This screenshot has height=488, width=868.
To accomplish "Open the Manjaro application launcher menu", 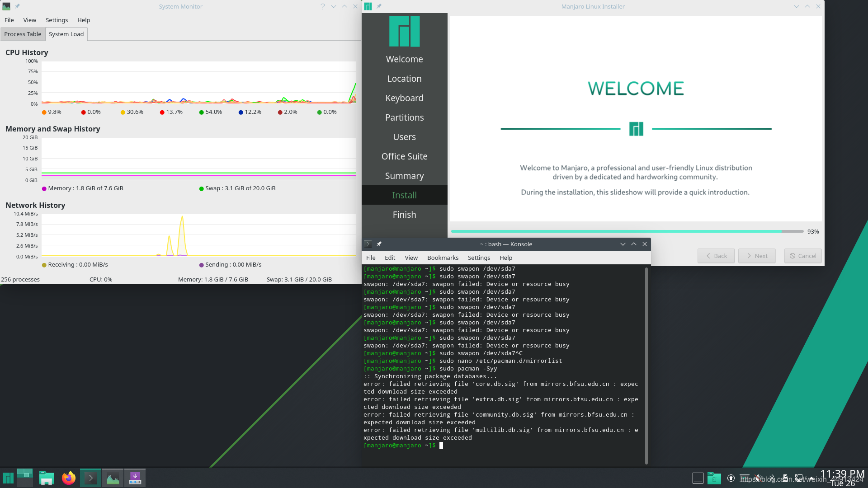I will click(x=8, y=478).
